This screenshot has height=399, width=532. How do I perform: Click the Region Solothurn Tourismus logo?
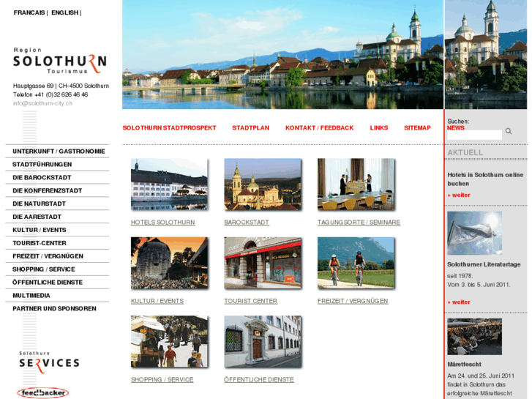point(60,61)
